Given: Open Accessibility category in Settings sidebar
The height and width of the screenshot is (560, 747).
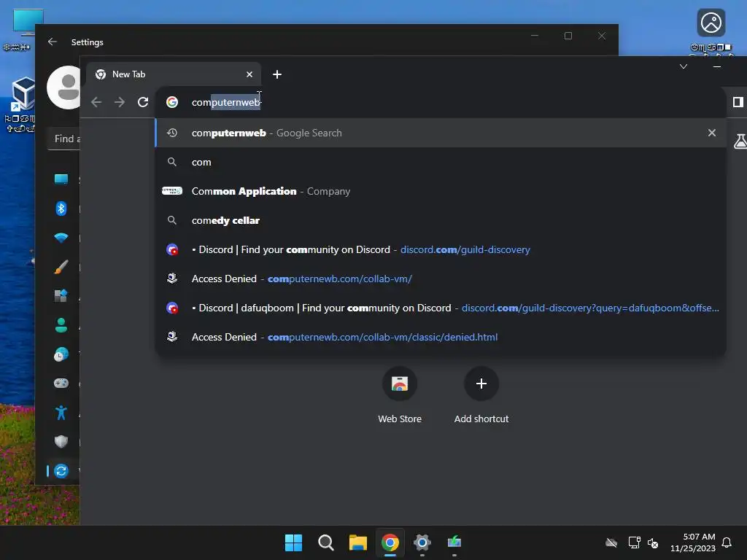Looking at the screenshot, I should [61, 413].
